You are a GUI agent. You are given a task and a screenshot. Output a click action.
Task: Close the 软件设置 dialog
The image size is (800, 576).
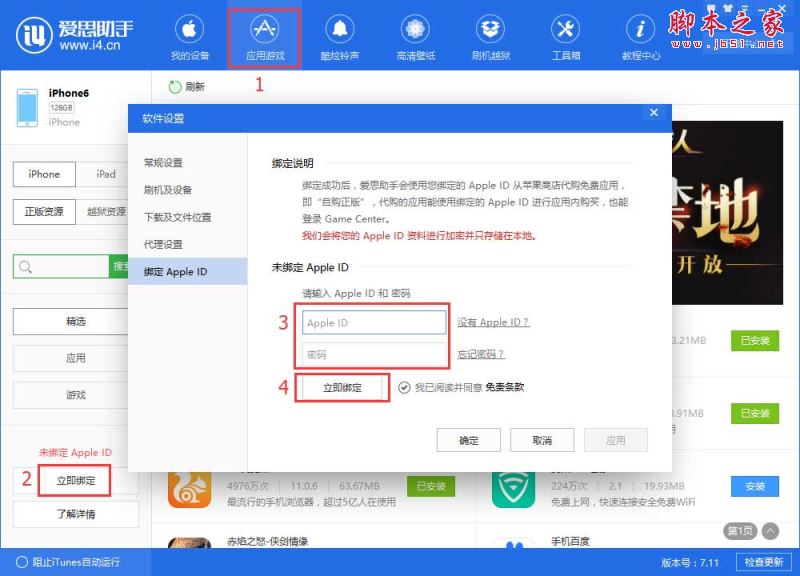[x=653, y=114]
